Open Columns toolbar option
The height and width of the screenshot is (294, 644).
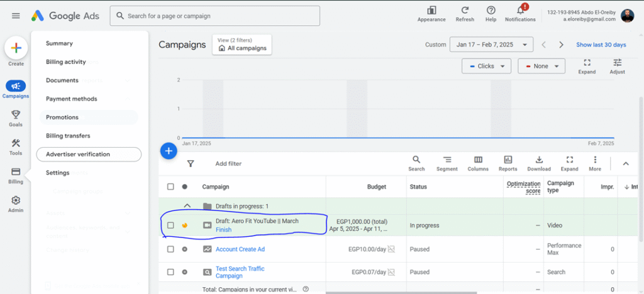click(478, 163)
